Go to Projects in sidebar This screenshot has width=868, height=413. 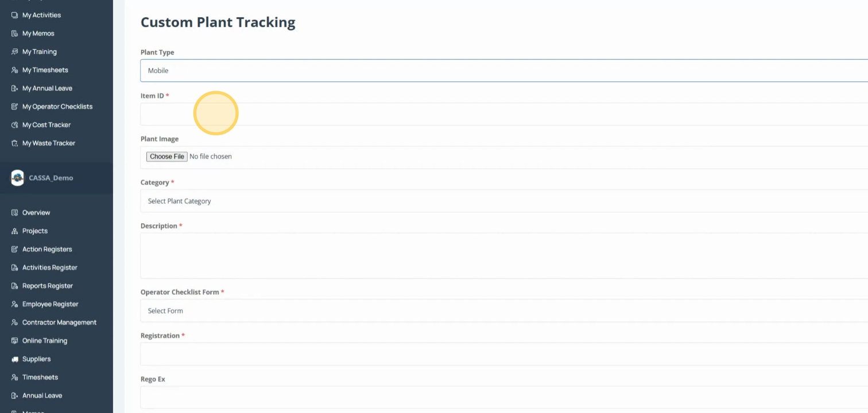point(35,231)
